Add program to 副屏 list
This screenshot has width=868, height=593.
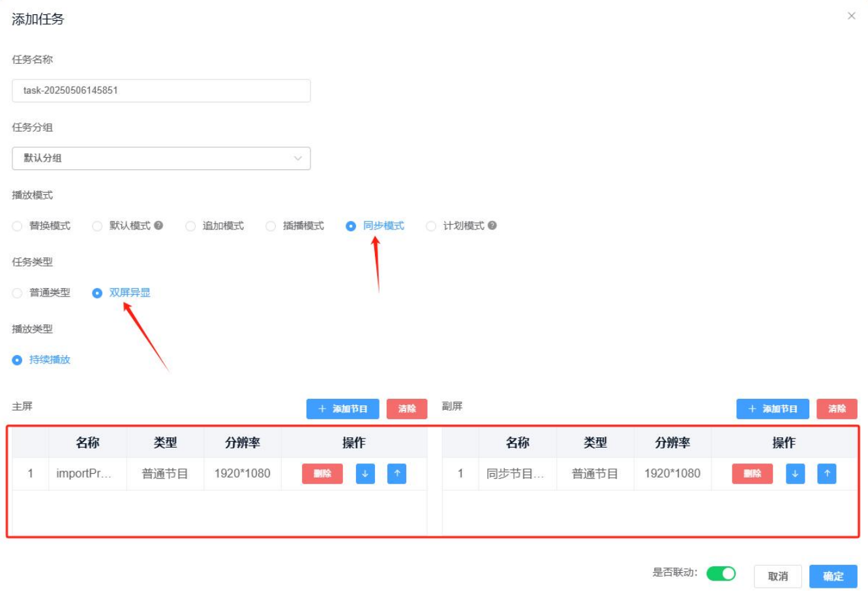click(x=772, y=409)
